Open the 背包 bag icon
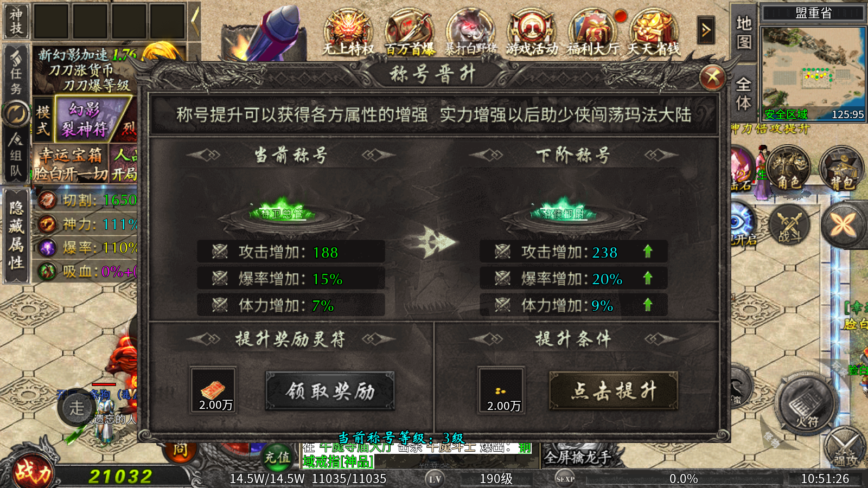Viewport: 868px width, 488px height. (x=842, y=169)
